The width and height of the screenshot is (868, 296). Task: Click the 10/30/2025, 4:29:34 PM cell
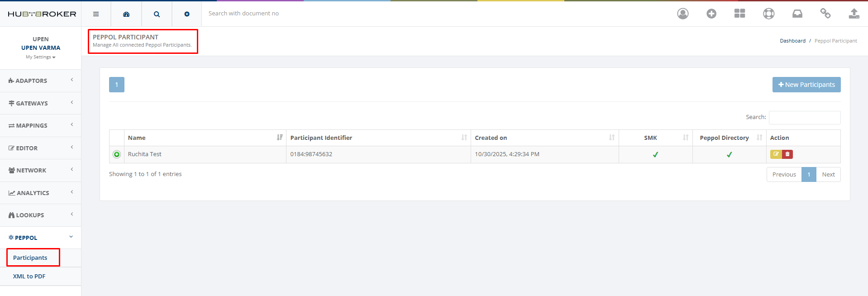pyautogui.click(x=545, y=154)
